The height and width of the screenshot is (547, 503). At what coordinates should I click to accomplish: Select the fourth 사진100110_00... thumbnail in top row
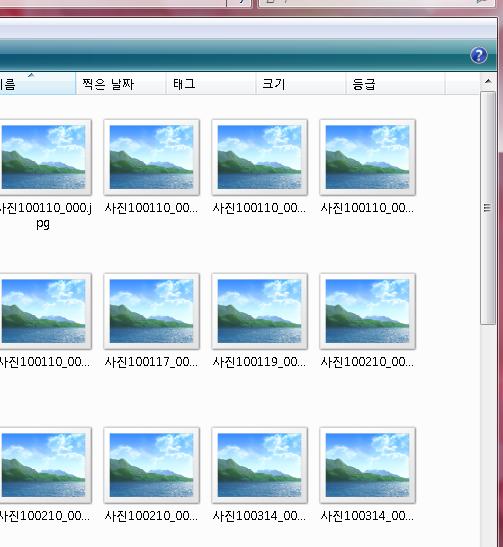[368, 157]
